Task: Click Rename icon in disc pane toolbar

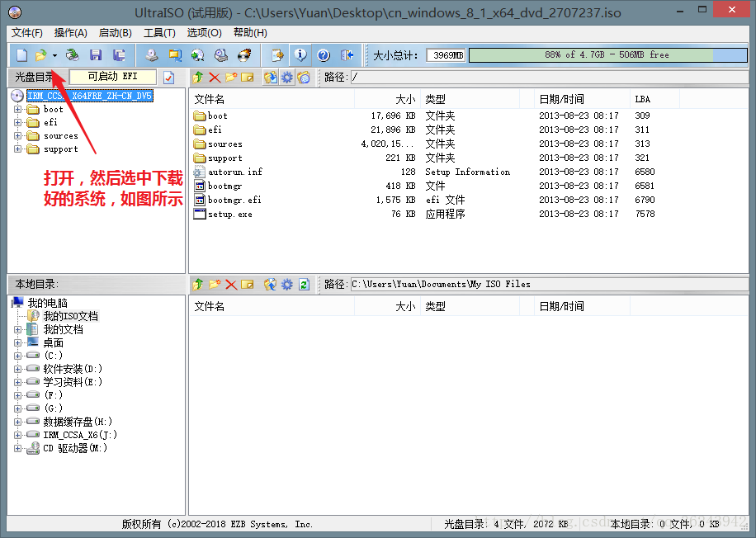Action: click(248, 77)
